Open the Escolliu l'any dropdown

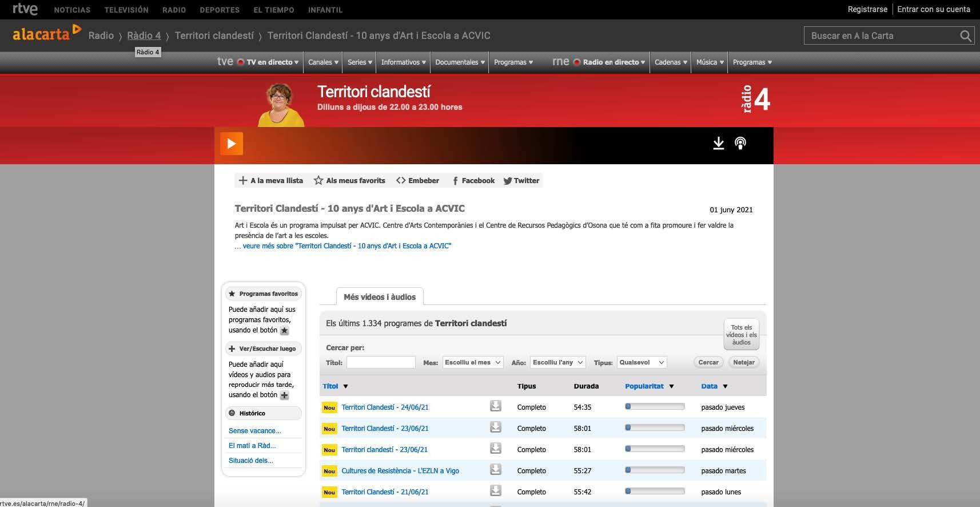pyautogui.click(x=557, y=362)
